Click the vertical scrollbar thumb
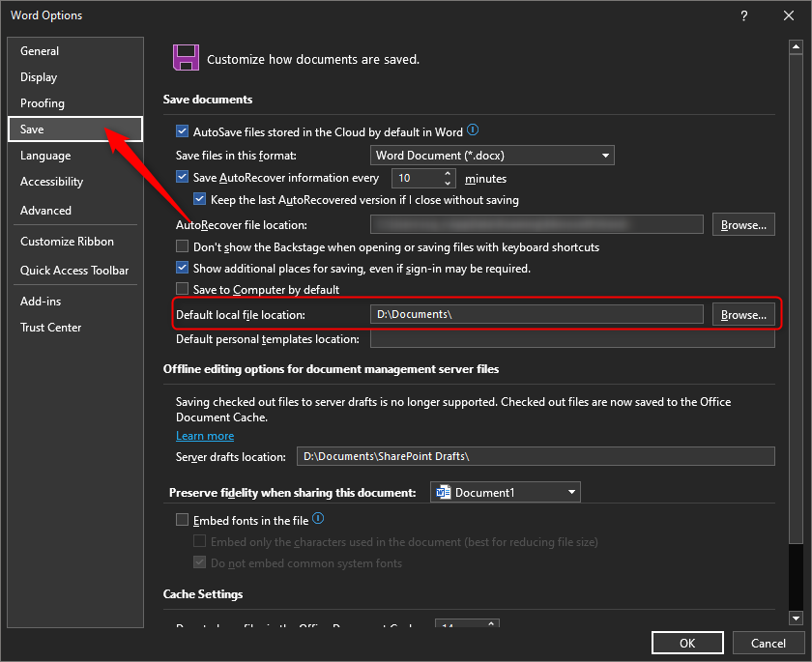Viewport: 812px width, 662px height. click(x=796, y=299)
